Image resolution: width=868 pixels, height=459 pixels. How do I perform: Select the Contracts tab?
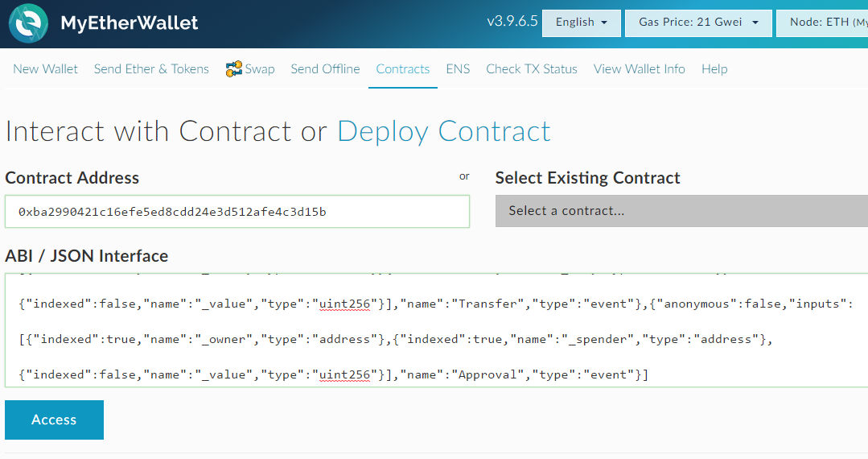pyautogui.click(x=403, y=69)
